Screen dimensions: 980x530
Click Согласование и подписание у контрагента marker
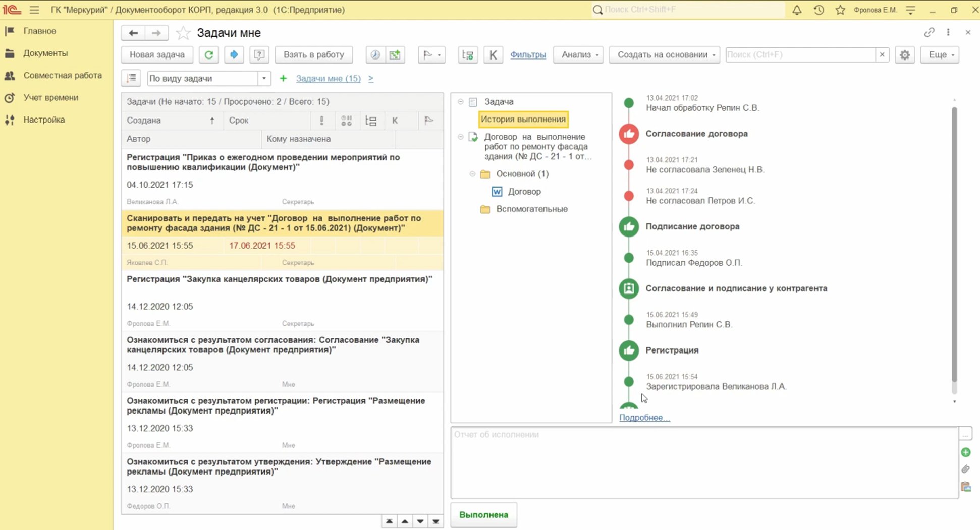point(629,288)
